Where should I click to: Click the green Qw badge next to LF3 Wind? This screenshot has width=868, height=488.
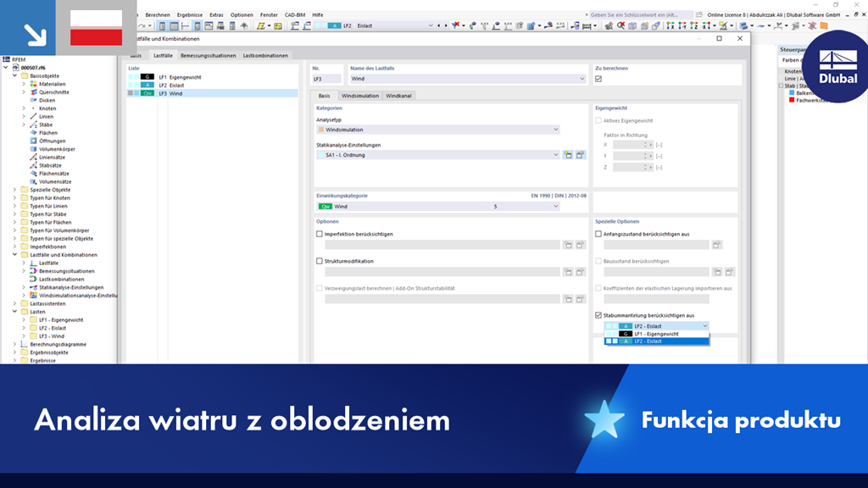pyautogui.click(x=147, y=93)
